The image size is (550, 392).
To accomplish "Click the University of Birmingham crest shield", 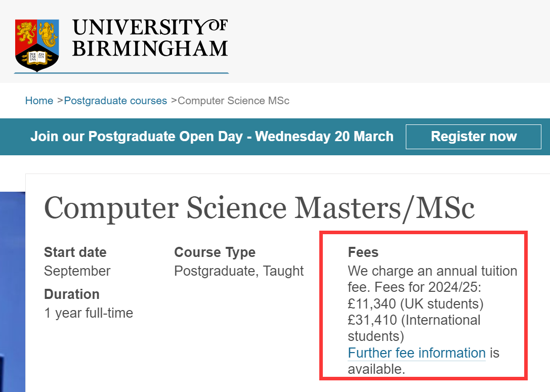I will [37, 46].
